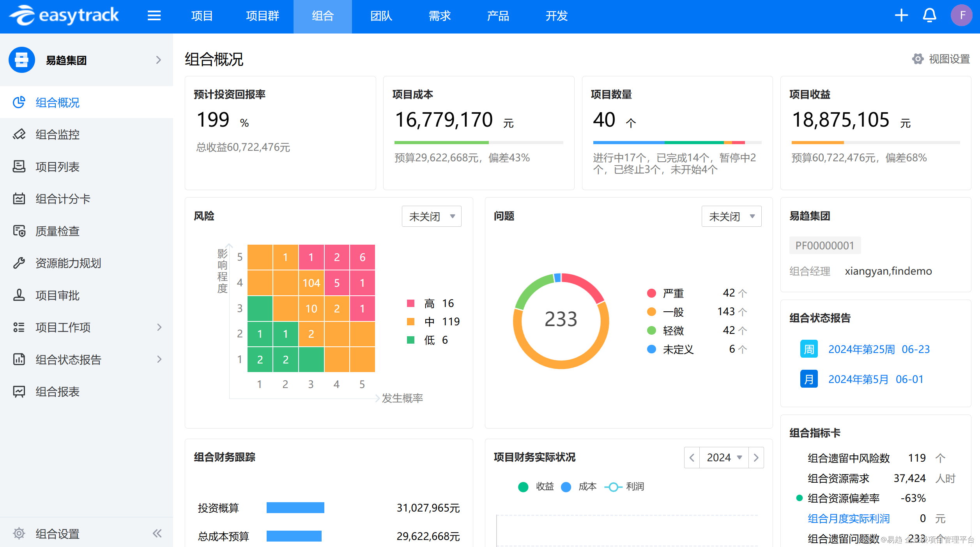Click donut chart center 233

pyautogui.click(x=561, y=319)
